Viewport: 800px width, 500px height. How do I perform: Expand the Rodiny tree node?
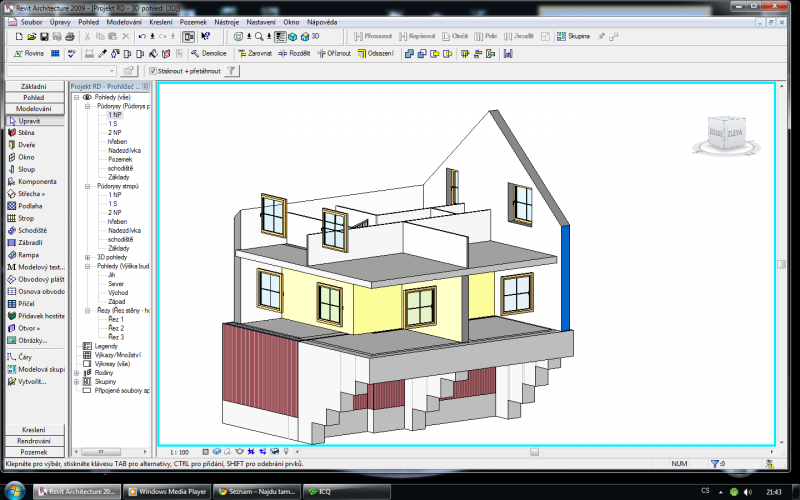pyautogui.click(x=77, y=372)
